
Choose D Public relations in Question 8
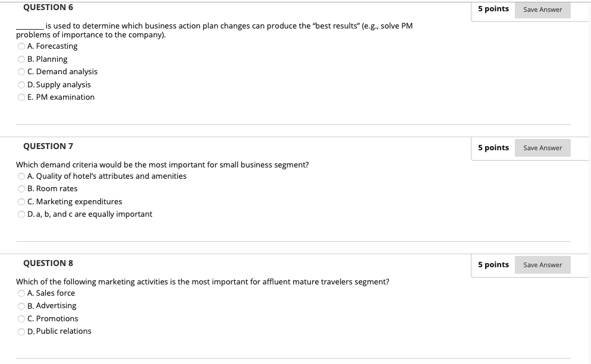point(21,331)
